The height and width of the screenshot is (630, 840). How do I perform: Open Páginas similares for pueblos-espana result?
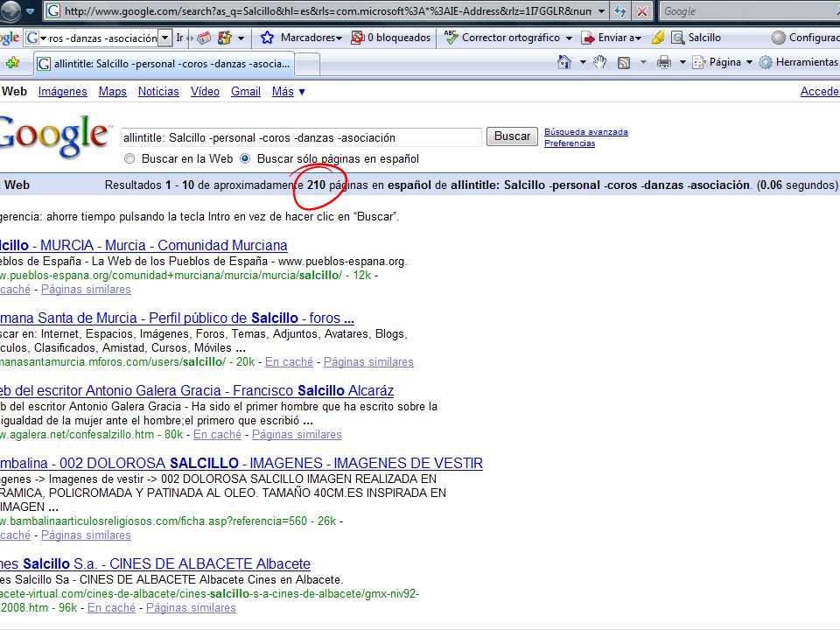[x=86, y=290]
